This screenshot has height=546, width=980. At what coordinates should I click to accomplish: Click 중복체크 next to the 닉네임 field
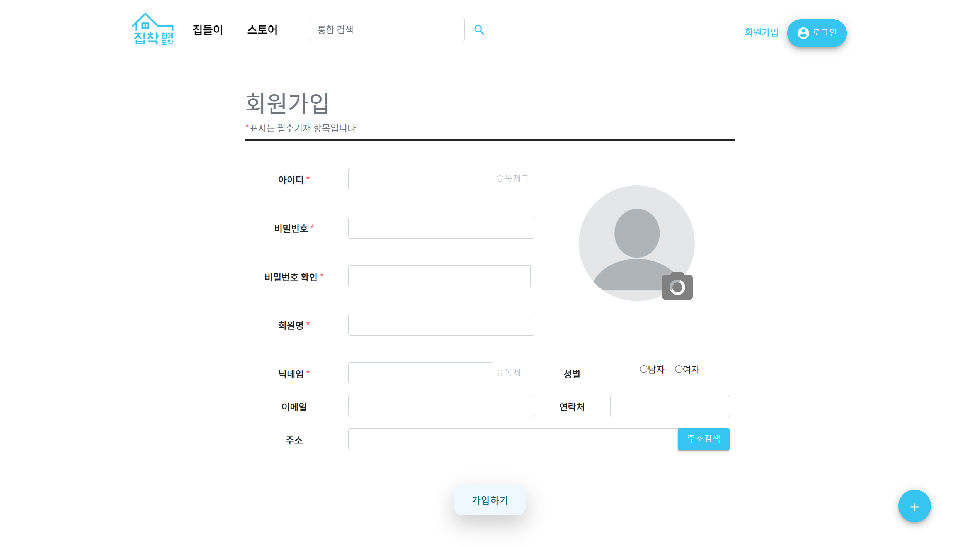pos(513,372)
